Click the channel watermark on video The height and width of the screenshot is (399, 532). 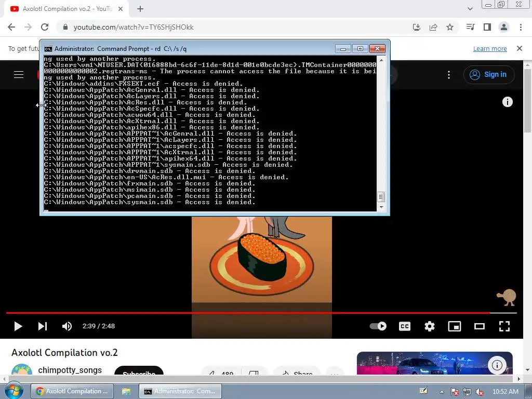point(506,297)
